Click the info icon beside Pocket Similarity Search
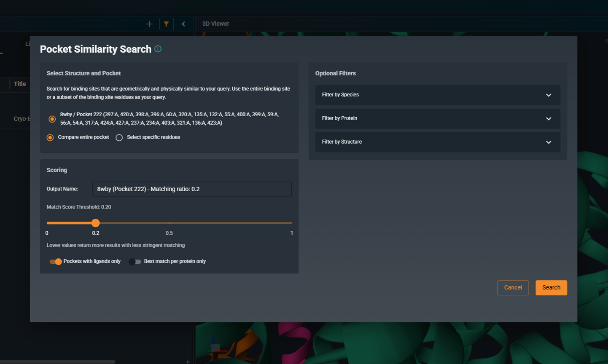 158,49
